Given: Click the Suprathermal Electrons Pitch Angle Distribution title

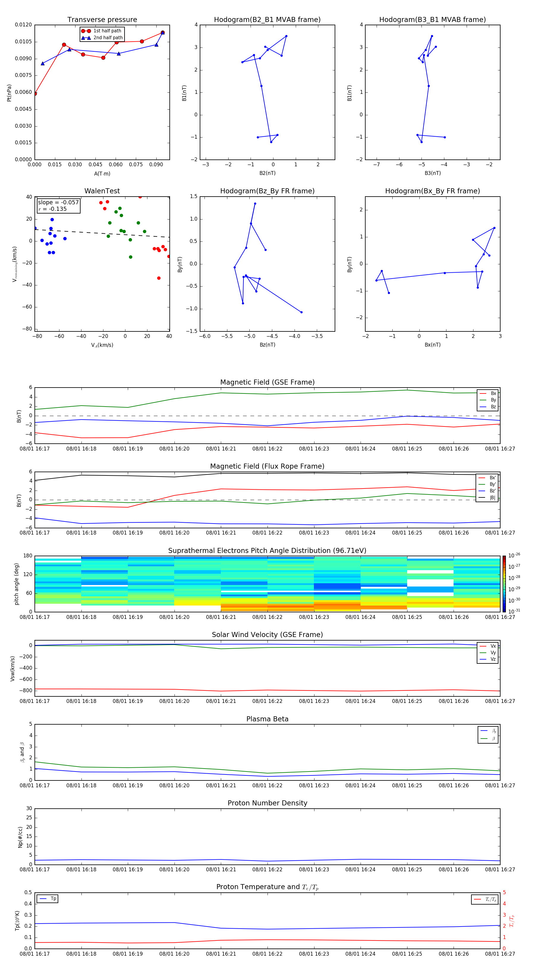Looking at the screenshot, I should tap(267, 551).
